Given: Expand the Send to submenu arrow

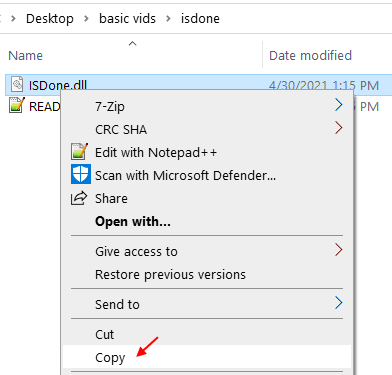Looking at the screenshot, I should coord(339,303).
